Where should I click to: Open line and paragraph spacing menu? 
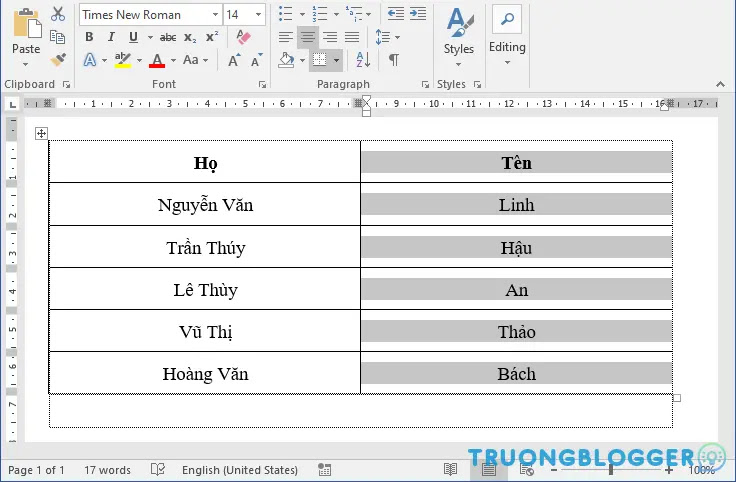coord(387,37)
